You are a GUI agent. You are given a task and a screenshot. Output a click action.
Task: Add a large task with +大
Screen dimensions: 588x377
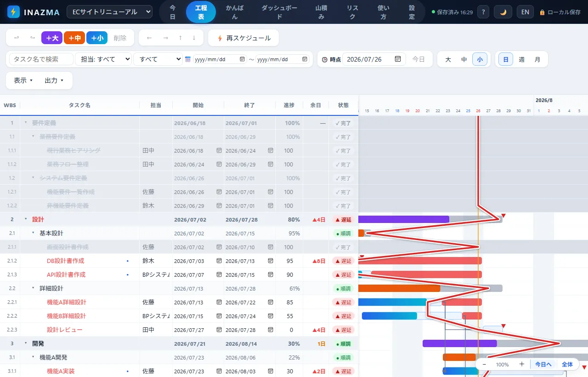[52, 38]
